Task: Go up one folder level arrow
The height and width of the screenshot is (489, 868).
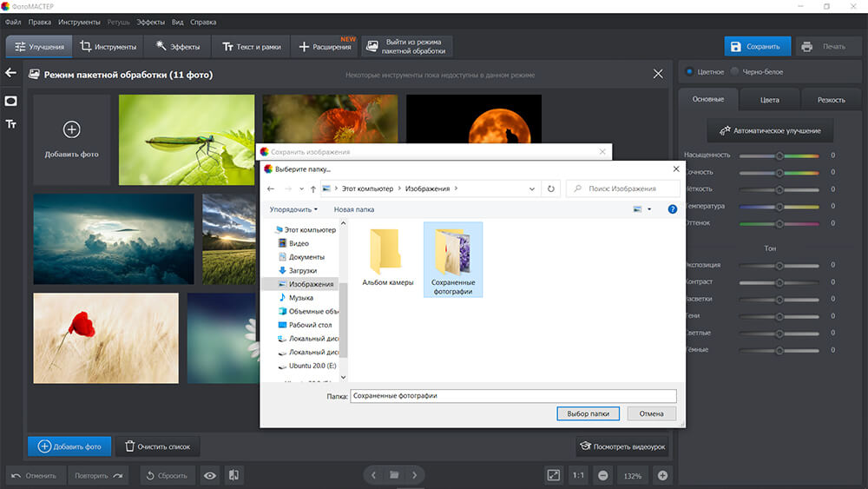Action: (x=313, y=188)
